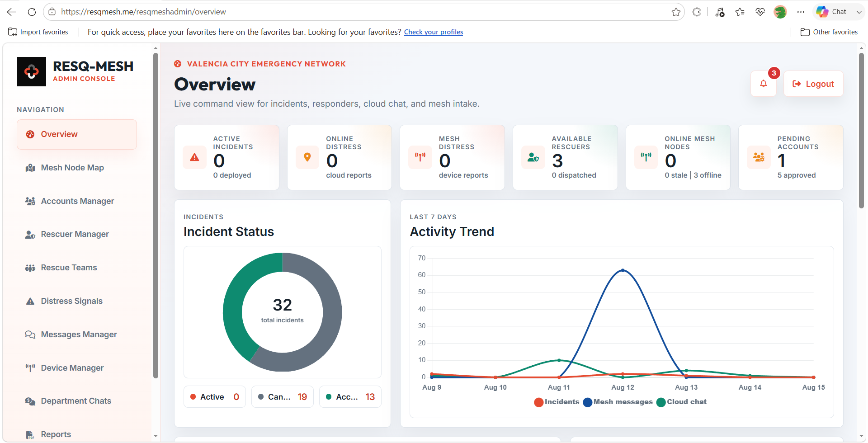Refresh the page with reload icon
The width and height of the screenshot is (868, 443).
coord(32,12)
